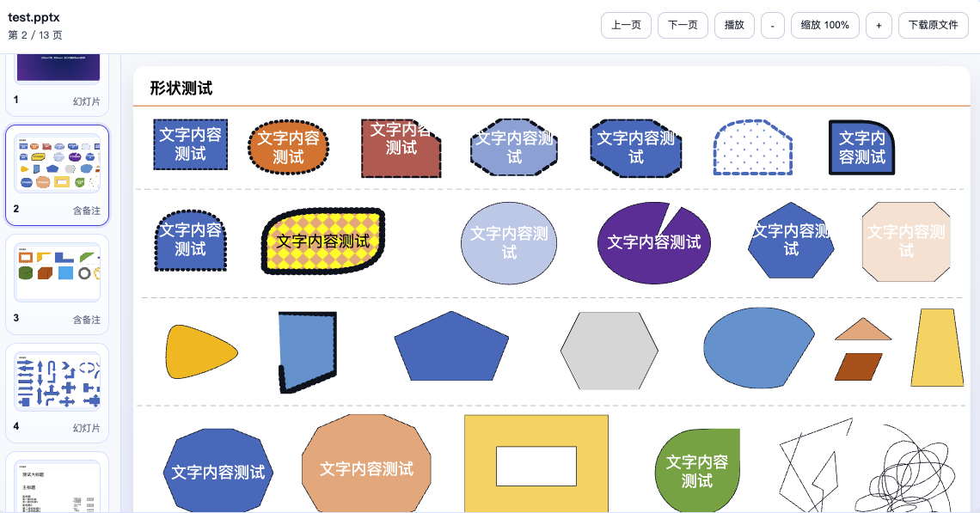Click the 第 2 / 13 页 page indicator
This screenshot has height=513, width=980.
(x=35, y=35)
